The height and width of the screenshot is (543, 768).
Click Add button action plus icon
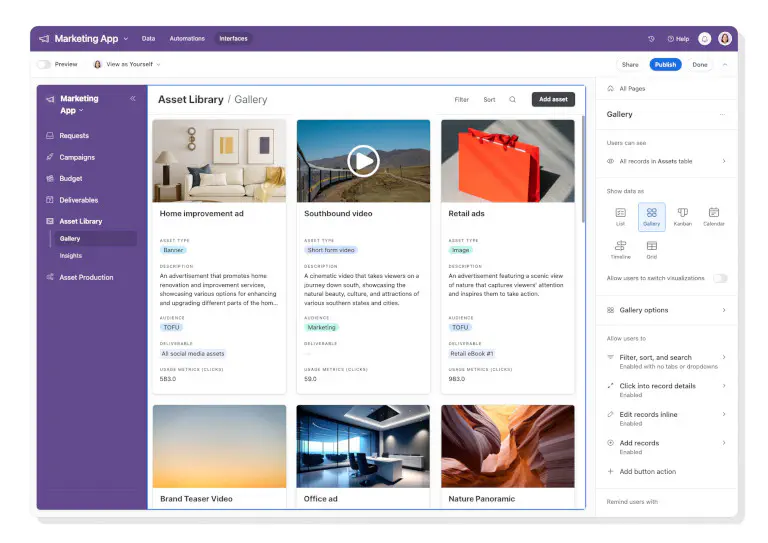(610, 472)
